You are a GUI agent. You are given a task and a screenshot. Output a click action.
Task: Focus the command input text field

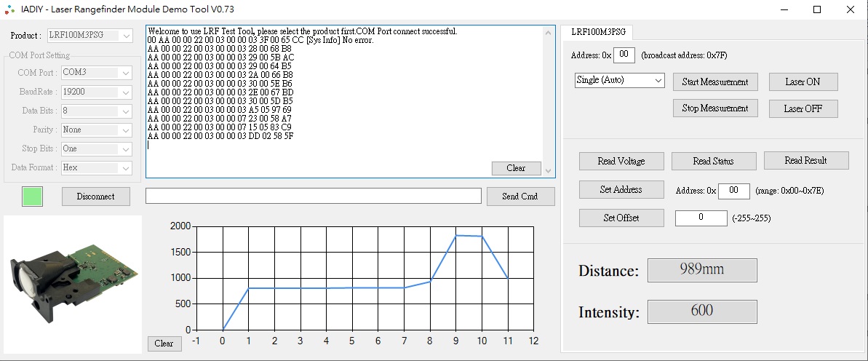click(313, 196)
